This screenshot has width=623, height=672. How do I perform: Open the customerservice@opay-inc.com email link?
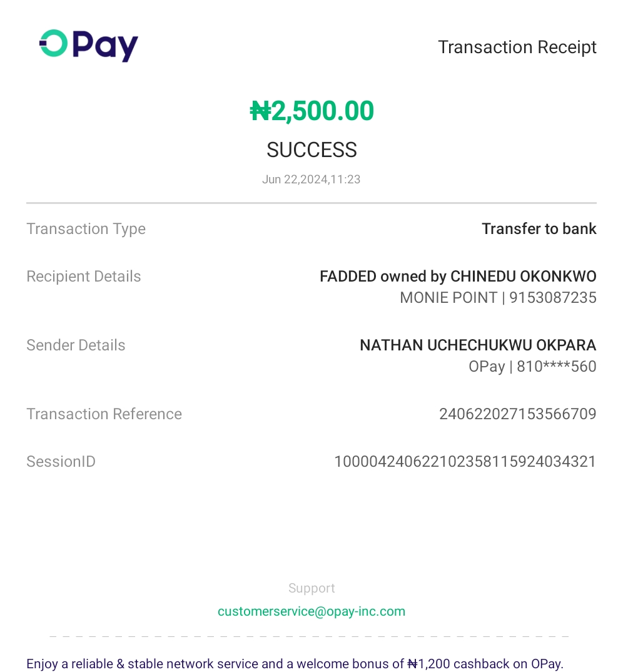tap(311, 611)
